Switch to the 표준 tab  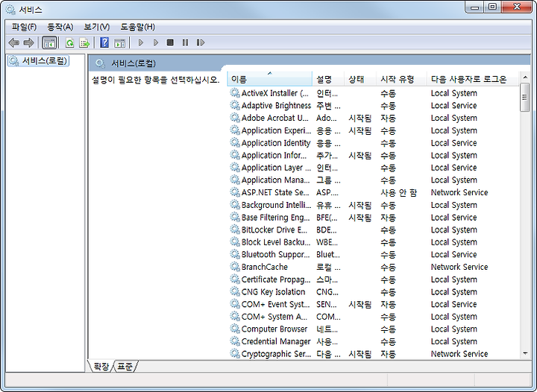pos(125,367)
